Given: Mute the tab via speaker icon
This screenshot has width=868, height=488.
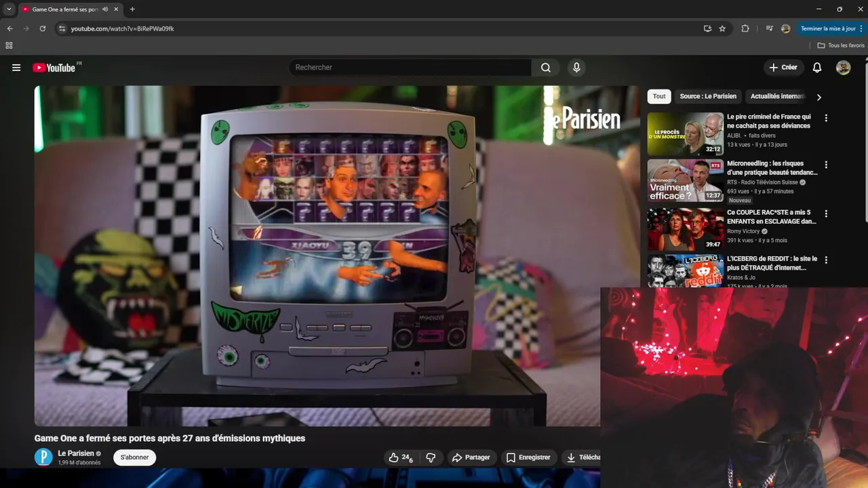Looking at the screenshot, I should tap(105, 9).
